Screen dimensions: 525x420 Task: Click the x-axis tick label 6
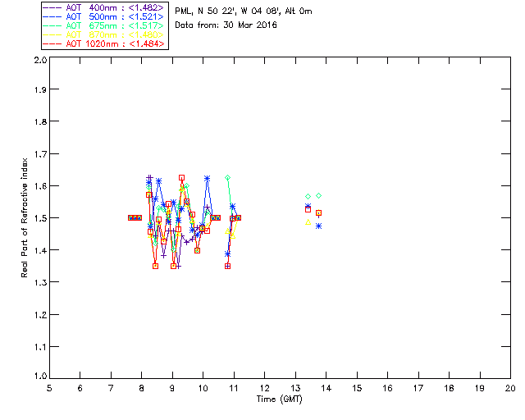click(80, 389)
